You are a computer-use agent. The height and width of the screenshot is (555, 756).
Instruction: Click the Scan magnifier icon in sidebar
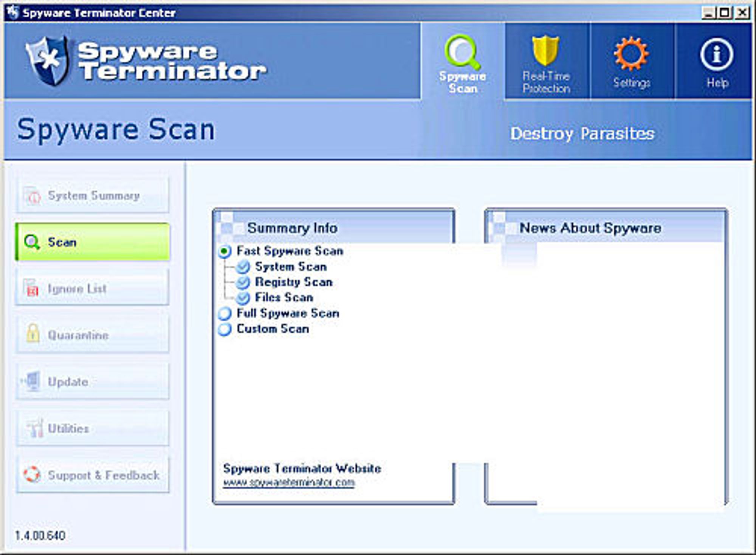[x=32, y=242]
